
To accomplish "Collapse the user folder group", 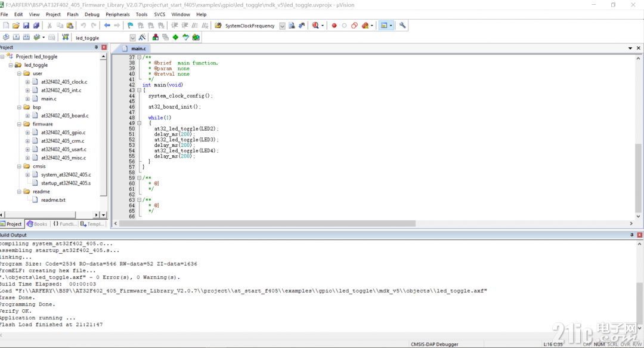I will pyautogui.click(x=19, y=73).
